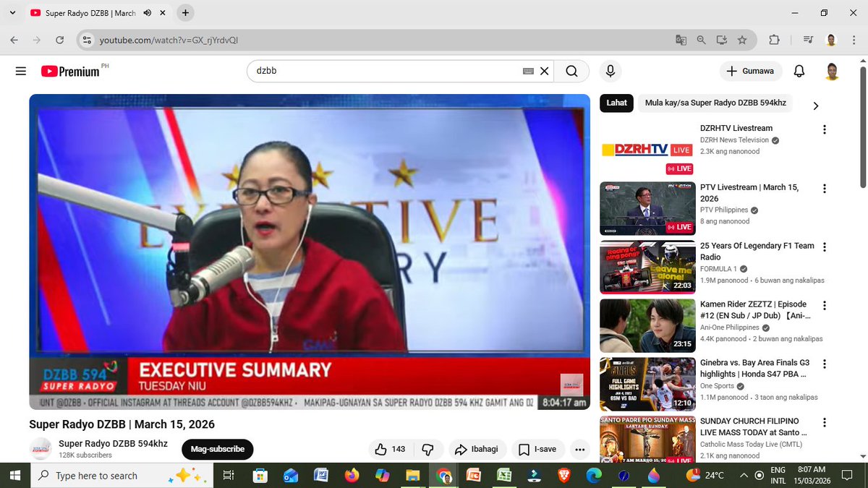Screen dimensions: 868x488
Task: Subscribe with the Mag-subscribe button
Action: tap(218, 449)
